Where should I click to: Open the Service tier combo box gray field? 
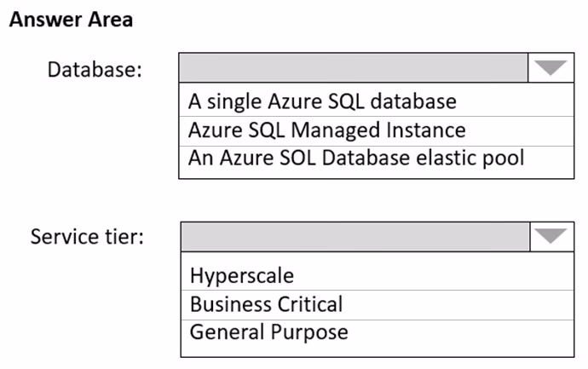pos(355,237)
